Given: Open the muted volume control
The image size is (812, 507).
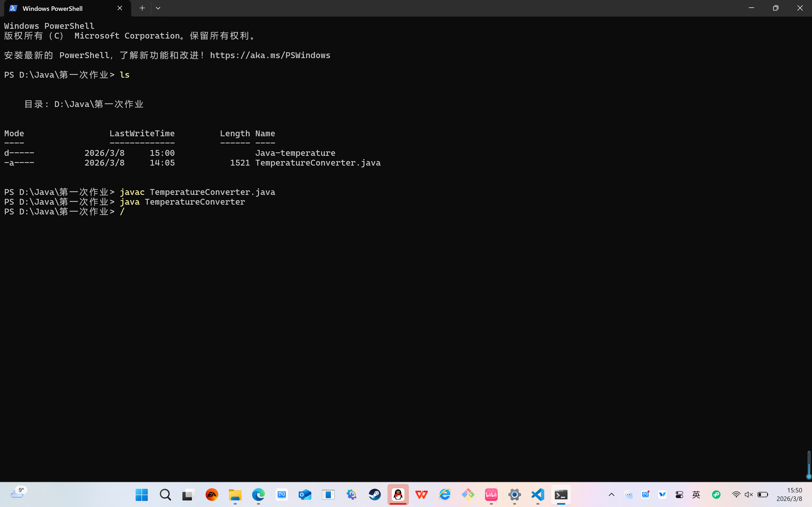Looking at the screenshot, I should click(749, 495).
